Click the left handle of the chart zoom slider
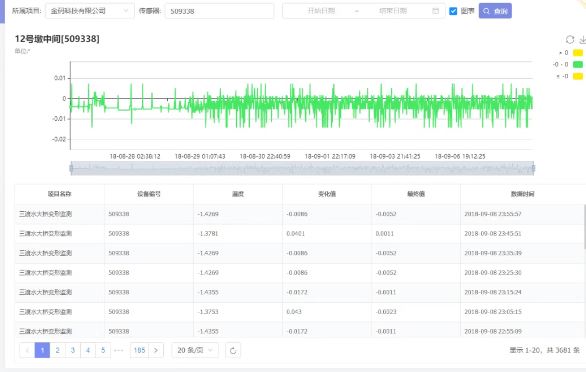The width and height of the screenshot is (586, 372). [x=71, y=168]
